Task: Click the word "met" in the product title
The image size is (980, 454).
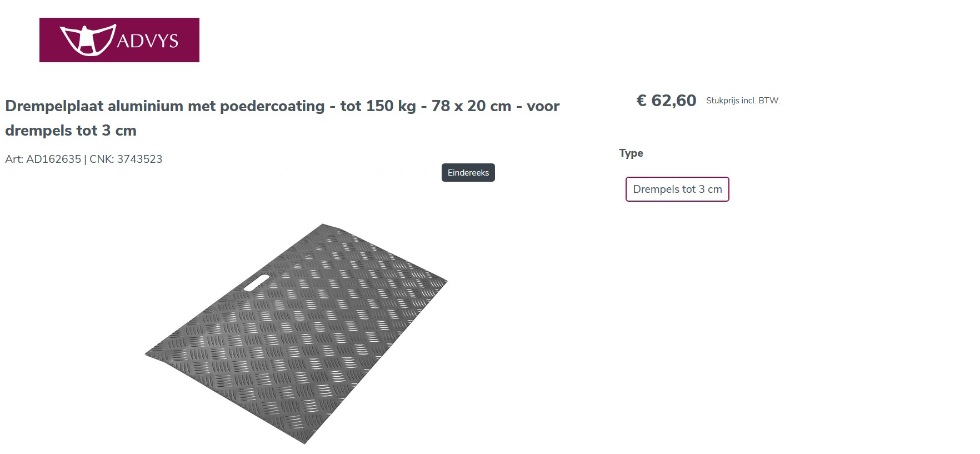Action: click(x=202, y=106)
